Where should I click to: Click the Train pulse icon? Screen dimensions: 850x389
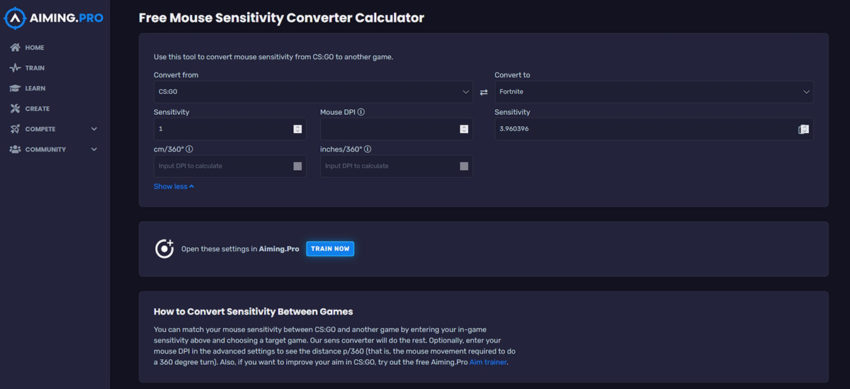tap(15, 68)
